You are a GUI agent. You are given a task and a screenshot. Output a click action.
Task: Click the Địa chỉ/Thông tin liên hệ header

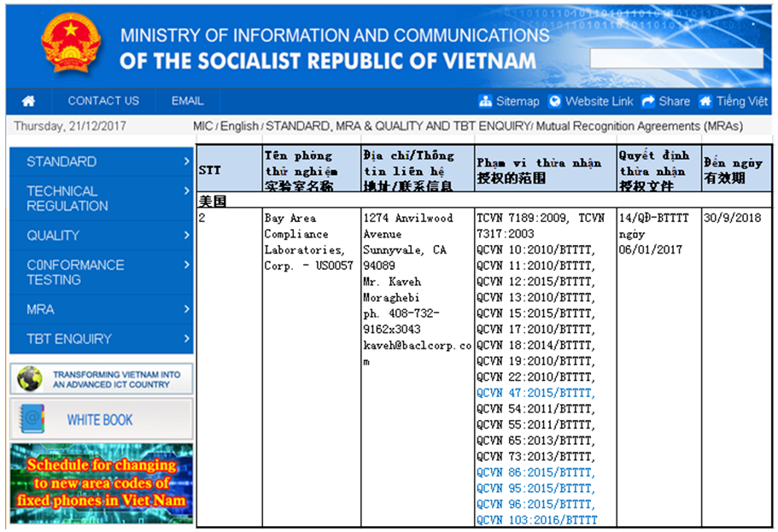tap(418, 169)
